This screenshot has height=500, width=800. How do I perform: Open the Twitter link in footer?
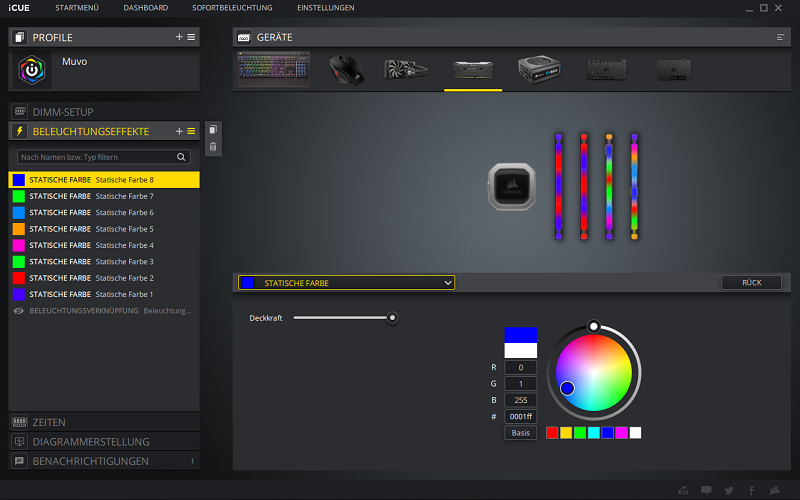click(729, 490)
